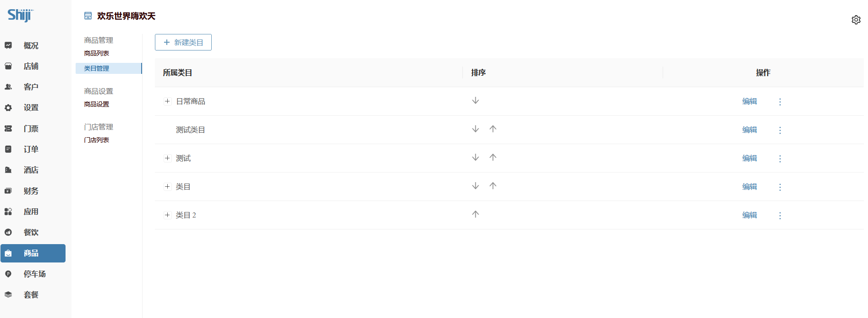Click the 新建类目 button
Image resolution: width=868 pixels, height=318 pixels.
coord(183,42)
